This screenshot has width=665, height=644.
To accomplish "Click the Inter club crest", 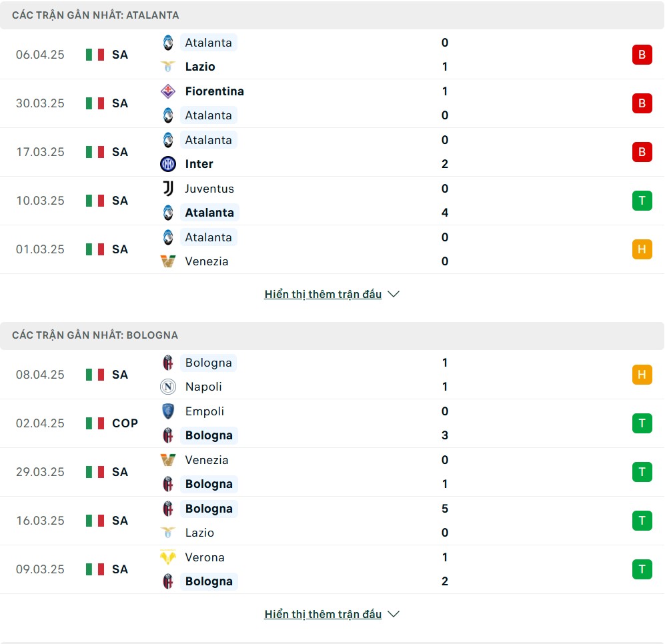I will (x=168, y=163).
